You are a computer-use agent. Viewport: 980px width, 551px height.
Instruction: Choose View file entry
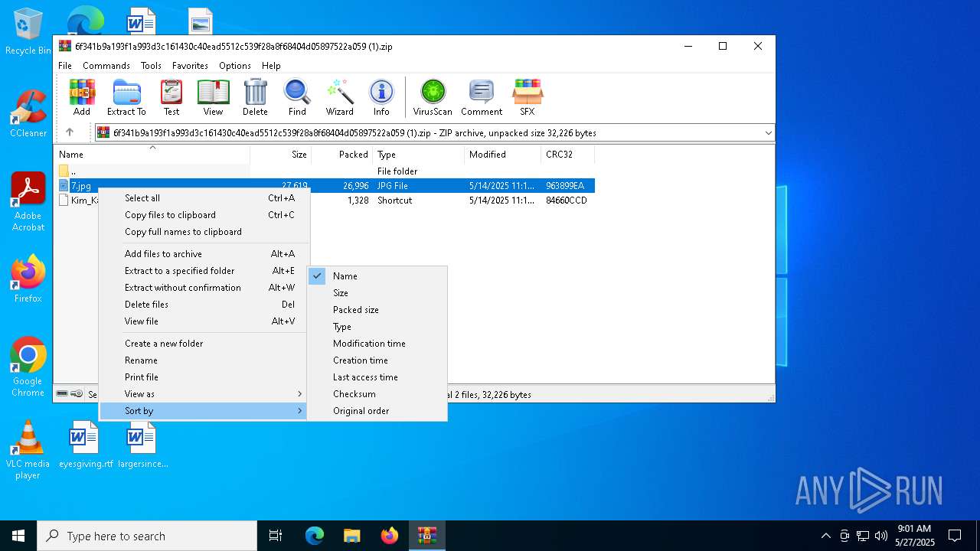pos(203,321)
